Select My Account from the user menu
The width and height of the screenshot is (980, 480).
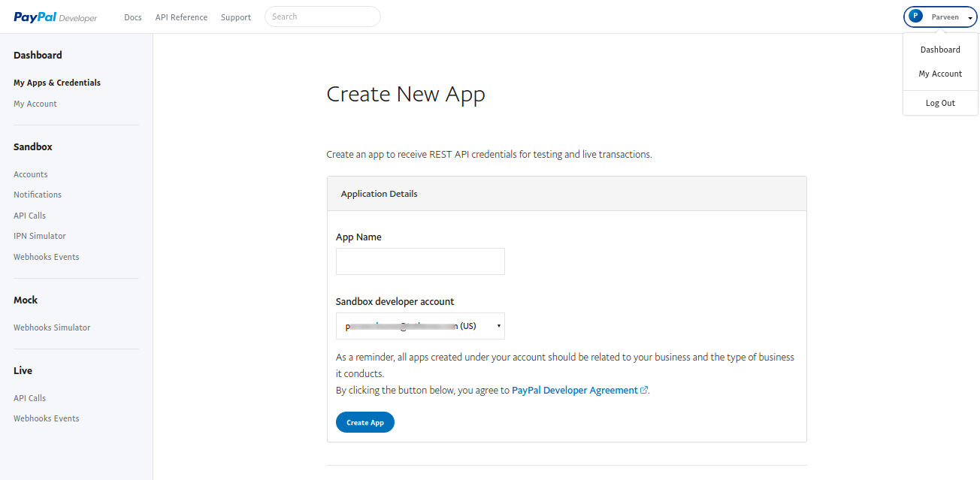pos(940,74)
